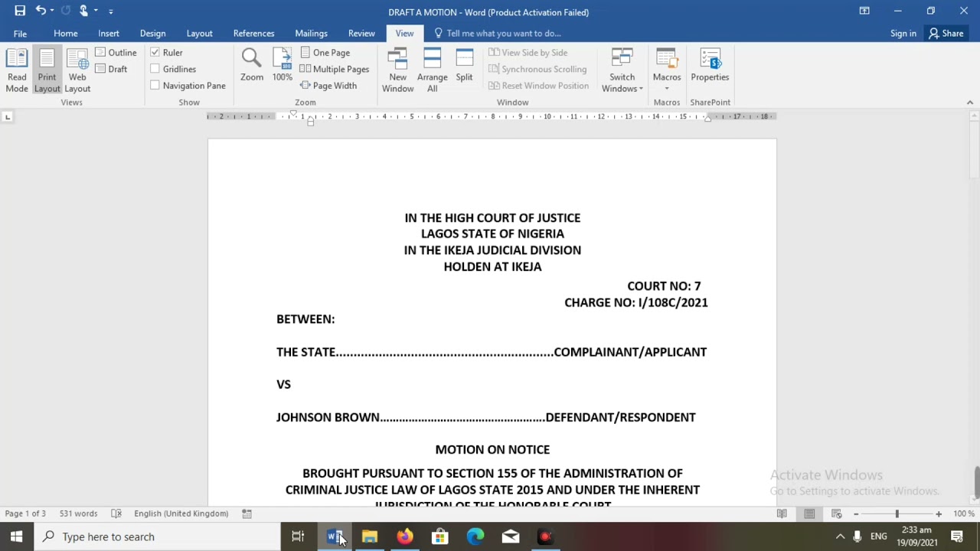
Task: Switch to the References tab
Action: (253, 34)
